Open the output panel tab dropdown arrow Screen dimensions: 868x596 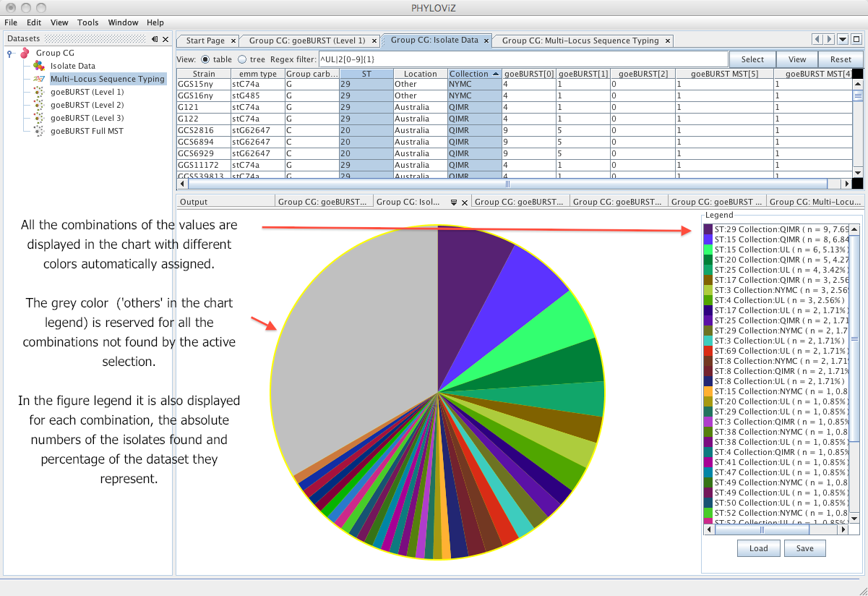[x=454, y=203]
